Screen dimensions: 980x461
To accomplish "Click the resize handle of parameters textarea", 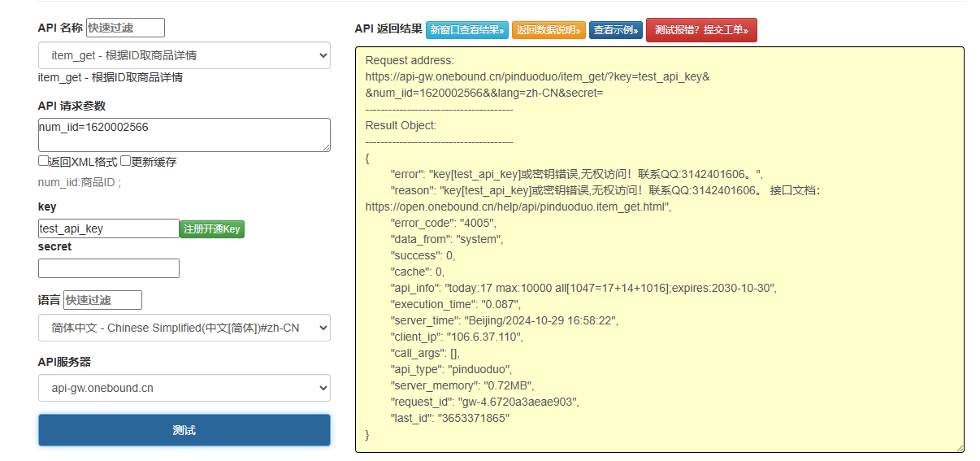I will [325, 146].
